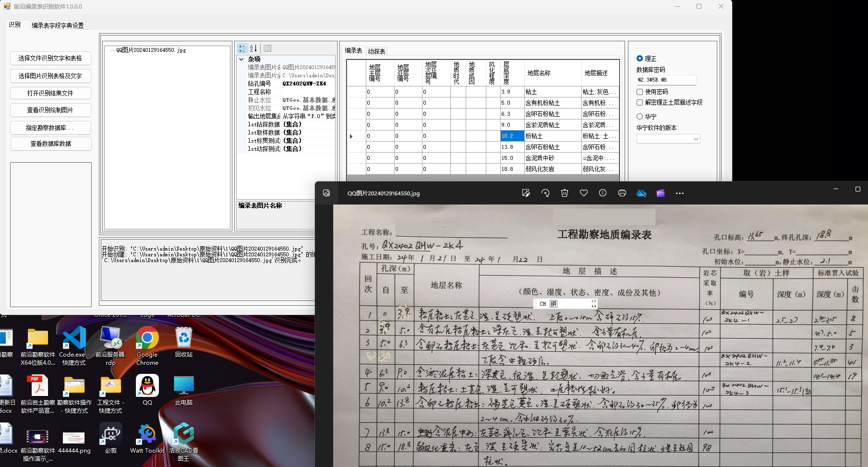Click the 含泥质中砂 layer name cell
Screen dimensions: 868x467
click(553, 158)
